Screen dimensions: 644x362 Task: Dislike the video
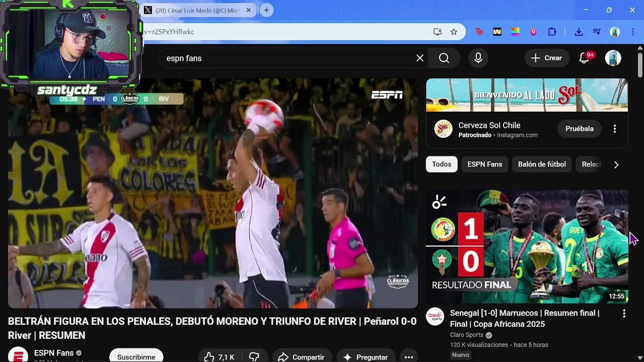click(255, 357)
